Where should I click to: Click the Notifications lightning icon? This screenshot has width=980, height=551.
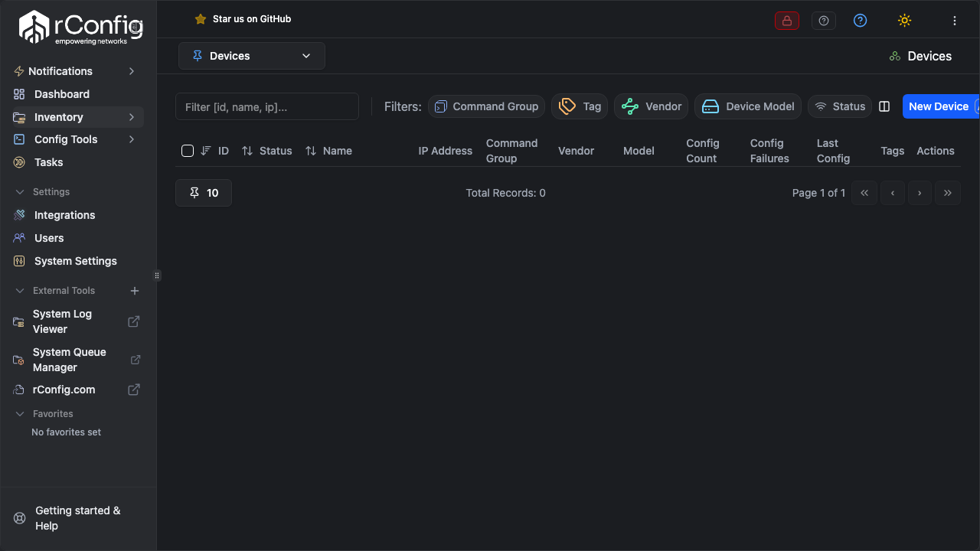pyautogui.click(x=19, y=71)
